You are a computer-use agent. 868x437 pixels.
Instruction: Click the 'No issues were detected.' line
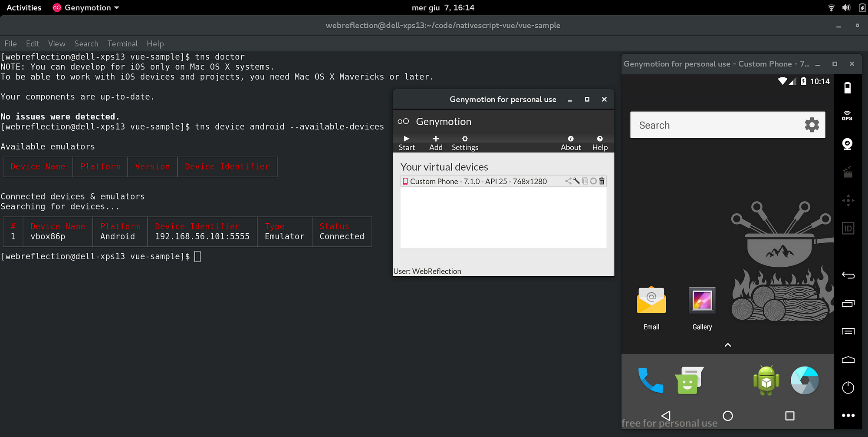pyautogui.click(x=60, y=116)
